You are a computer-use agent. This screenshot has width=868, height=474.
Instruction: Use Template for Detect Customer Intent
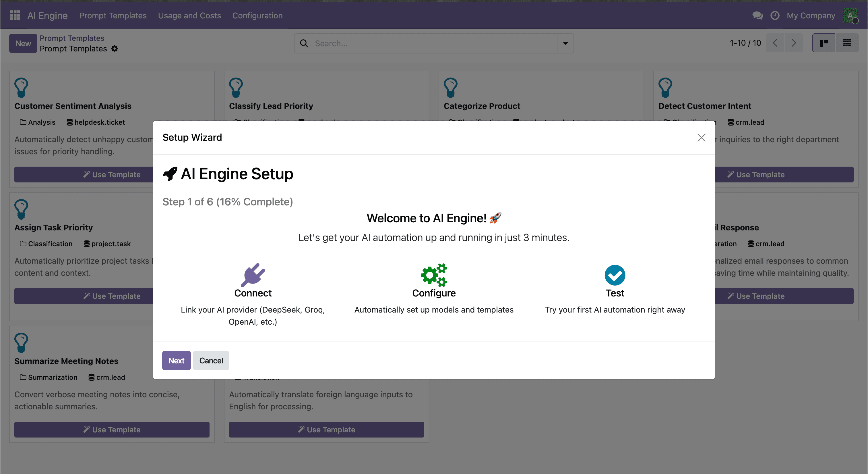(x=784, y=174)
